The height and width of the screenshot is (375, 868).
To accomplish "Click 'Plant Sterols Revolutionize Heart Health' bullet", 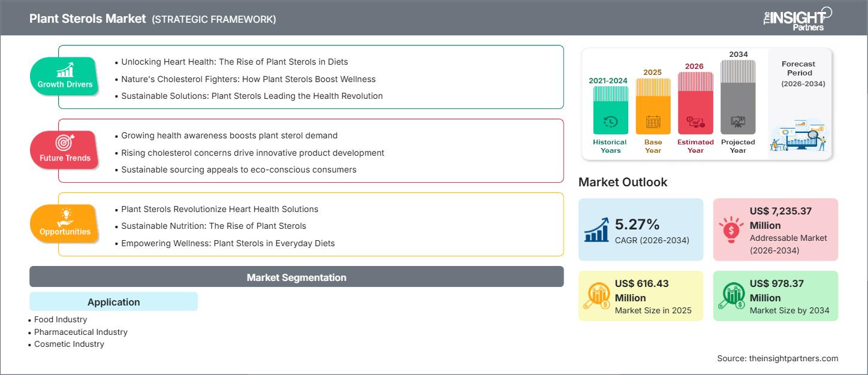I will [x=219, y=209].
